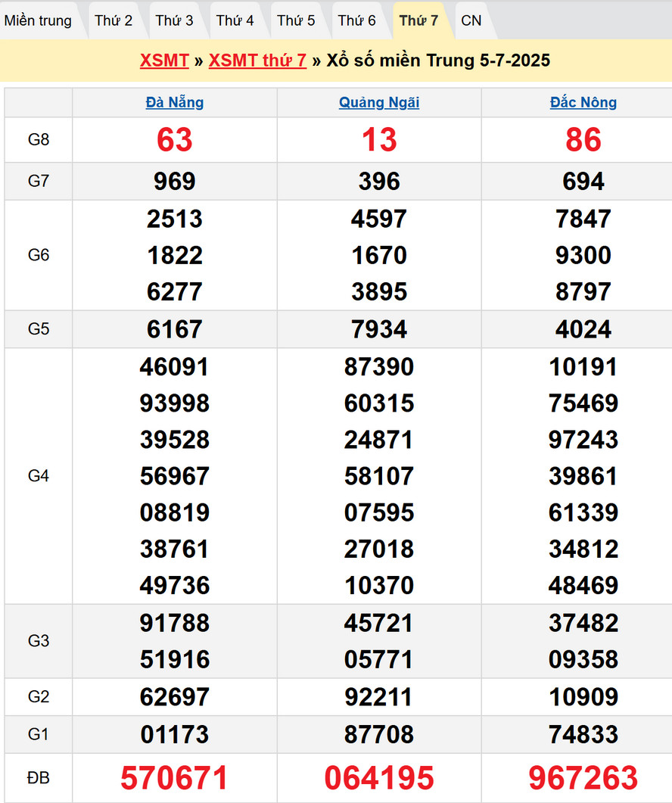Screen dimensions: 672x803
Task: Click the Đắc Nông header link
Action: (583, 103)
